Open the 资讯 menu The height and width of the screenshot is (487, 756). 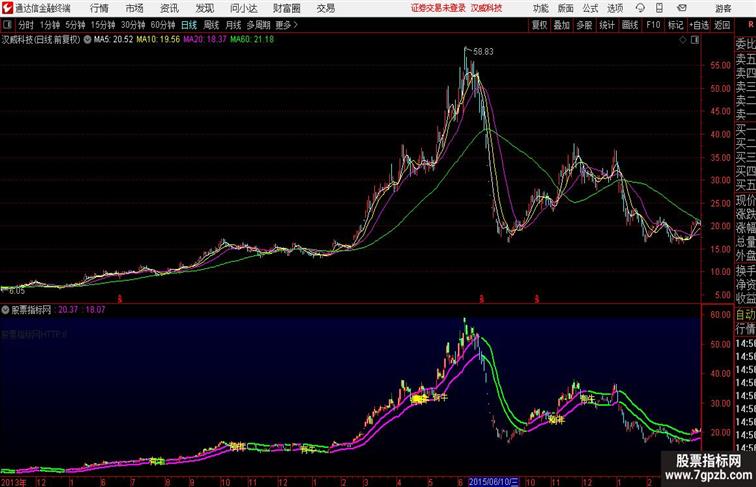click(x=169, y=8)
